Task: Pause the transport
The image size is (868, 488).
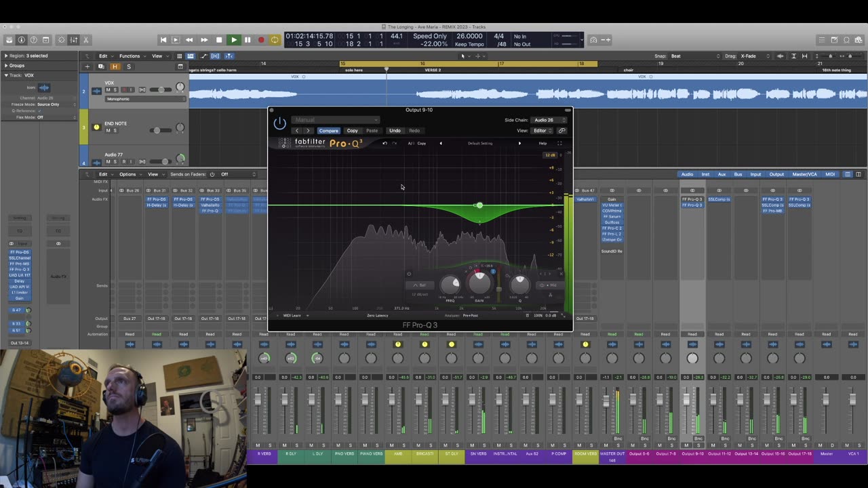Action: tap(248, 40)
